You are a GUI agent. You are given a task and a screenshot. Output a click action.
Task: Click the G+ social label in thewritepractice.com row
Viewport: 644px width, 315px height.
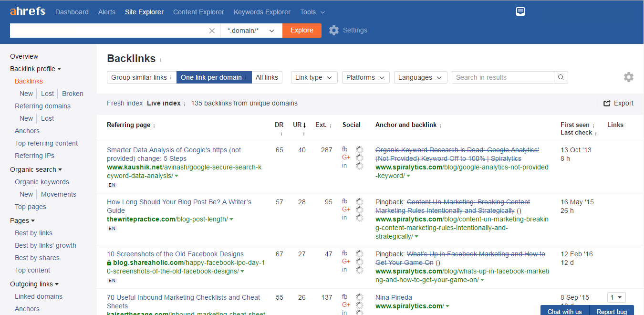[346, 210]
